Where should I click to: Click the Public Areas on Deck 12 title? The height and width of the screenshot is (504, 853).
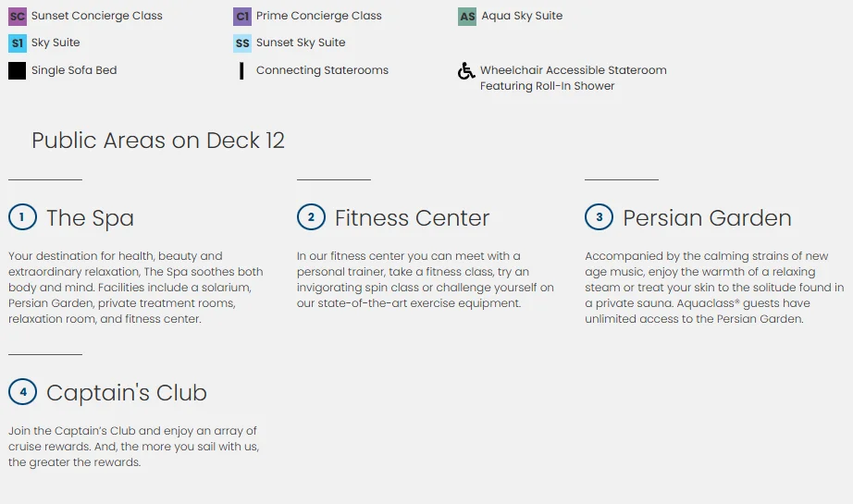tap(158, 141)
